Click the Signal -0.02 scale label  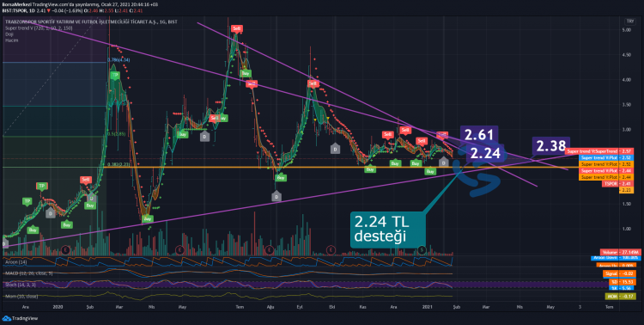click(620, 273)
